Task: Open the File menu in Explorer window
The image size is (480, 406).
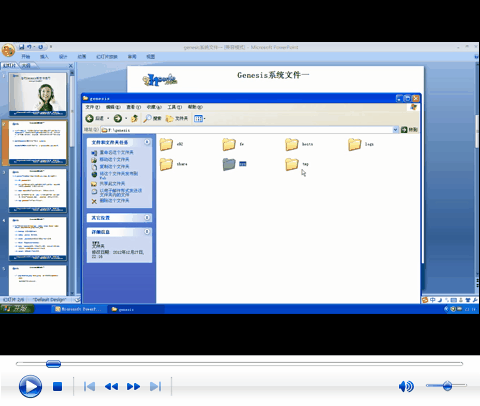Action: point(92,107)
